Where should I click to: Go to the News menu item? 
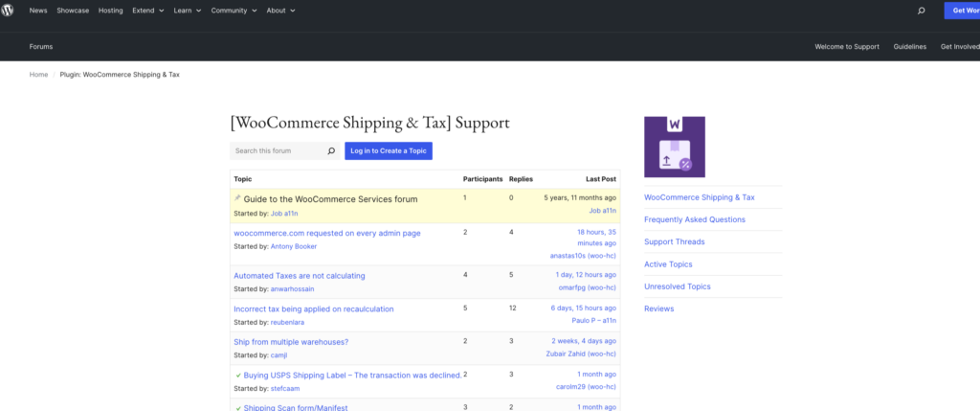pyautogui.click(x=38, y=11)
